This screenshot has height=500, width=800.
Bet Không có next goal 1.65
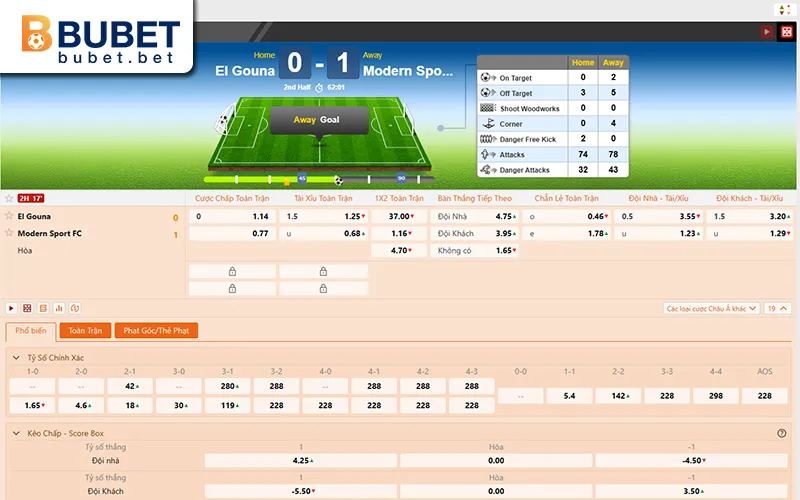coord(474,251)
